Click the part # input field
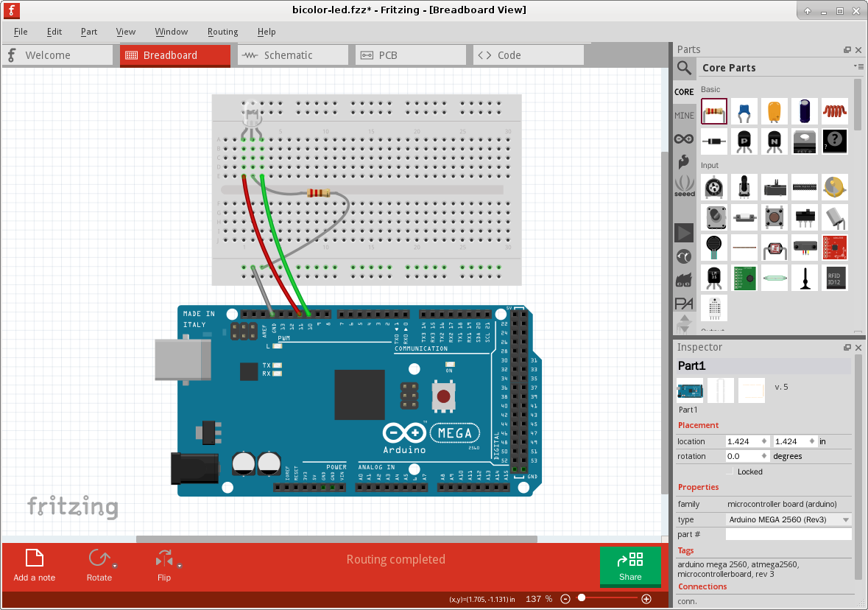The height and width of the screenshot is (610, 868). coord(788,533)
